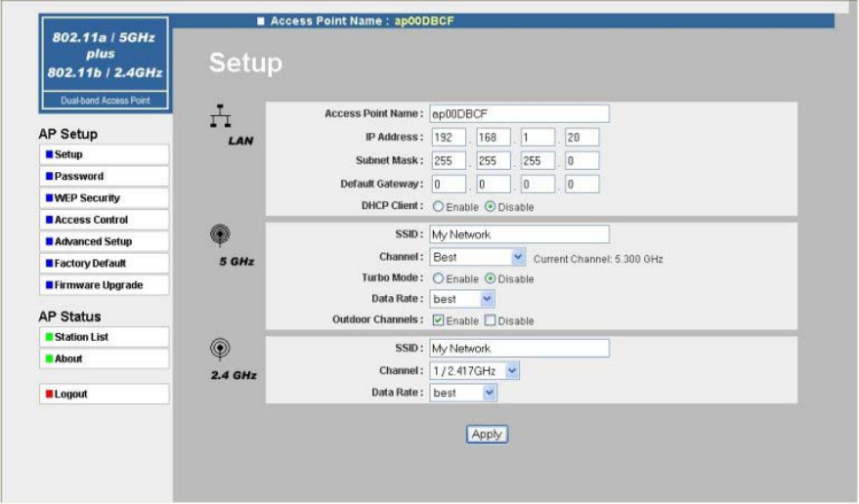The image size is (859, 504).
Task: Select Factory Default in sidebar
Action: [x=105, y=264]
